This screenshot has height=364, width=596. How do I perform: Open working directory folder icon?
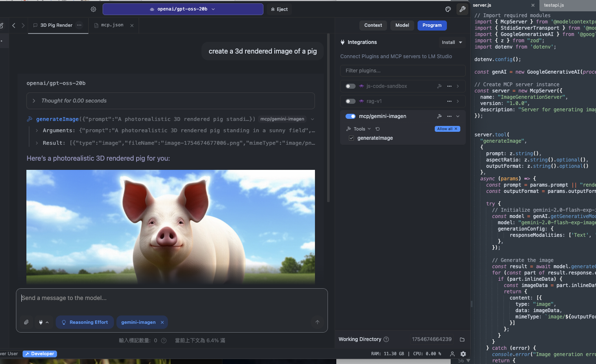(462, 339)
